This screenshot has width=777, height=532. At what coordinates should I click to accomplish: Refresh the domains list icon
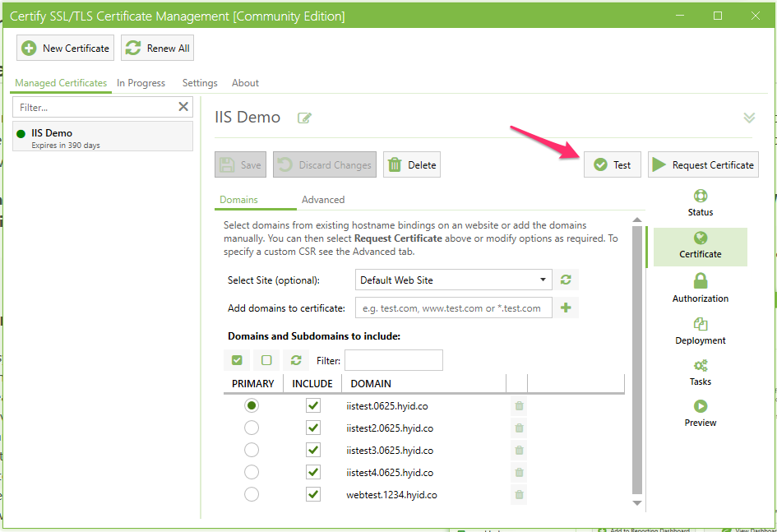click(296, 360)
